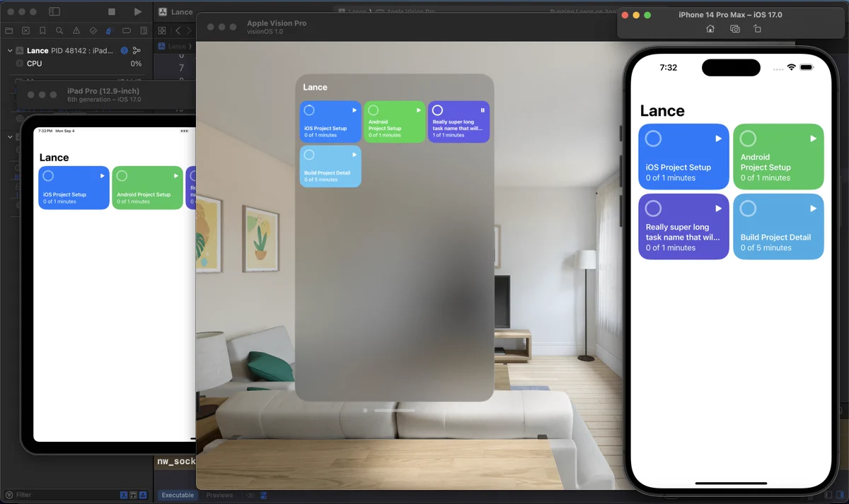Stop the running app in Xcode

(x=112, y=12)
